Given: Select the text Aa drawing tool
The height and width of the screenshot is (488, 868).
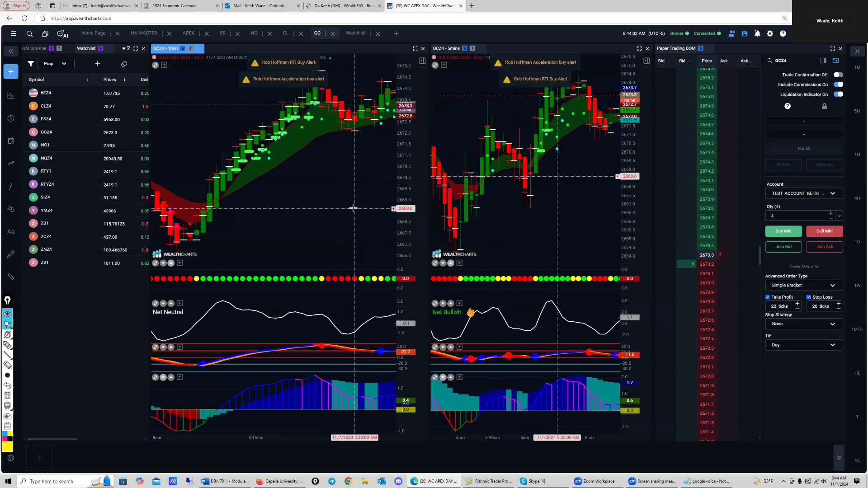Looking at the screenshot, I should pos(11,231).
